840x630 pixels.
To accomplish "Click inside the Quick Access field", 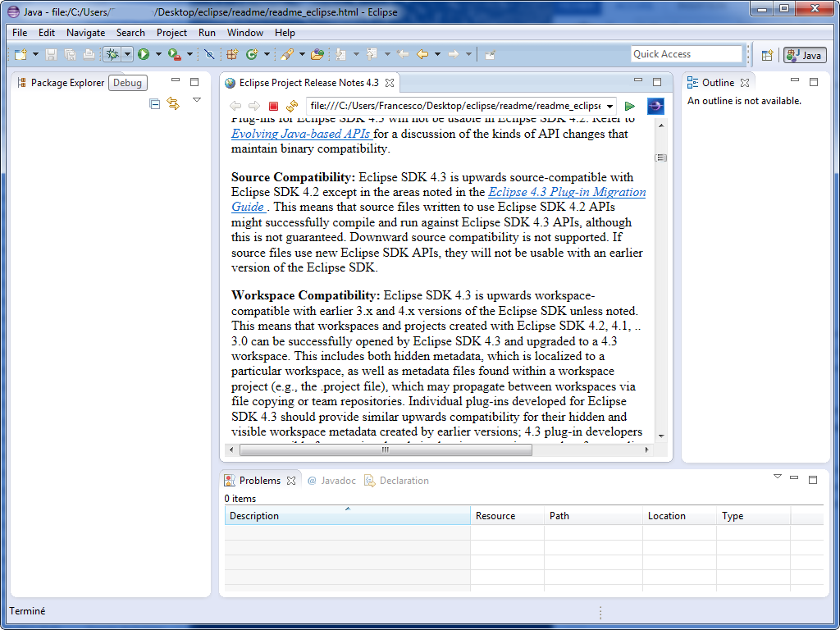I will 686,53.
